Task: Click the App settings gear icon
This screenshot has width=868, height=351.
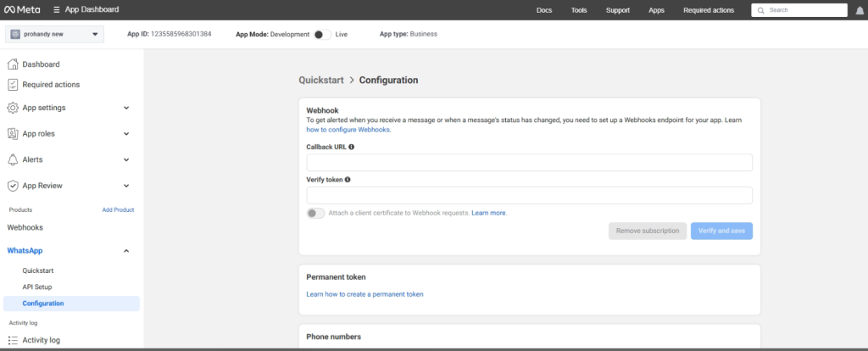Action: pos(13,108)
